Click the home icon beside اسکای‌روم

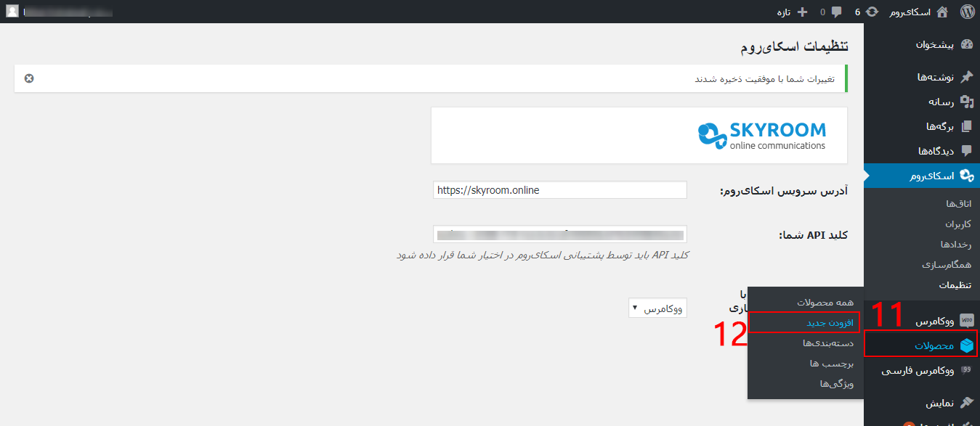click(942, 12)
